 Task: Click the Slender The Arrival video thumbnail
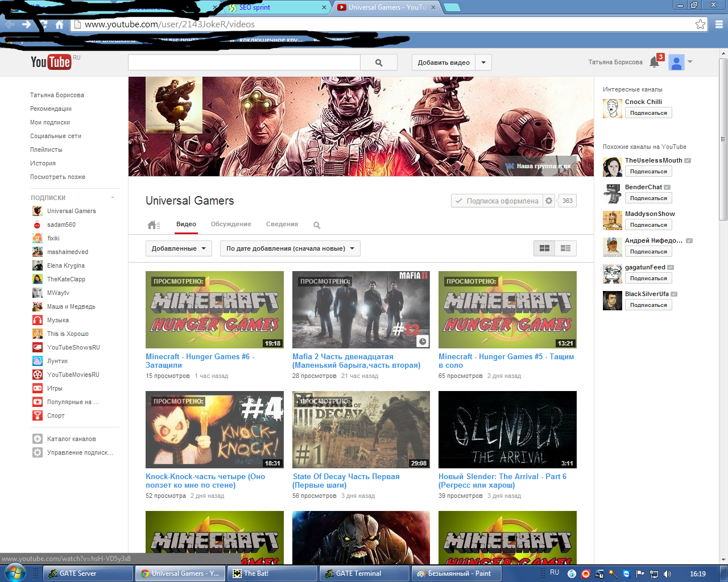point(507,430)
